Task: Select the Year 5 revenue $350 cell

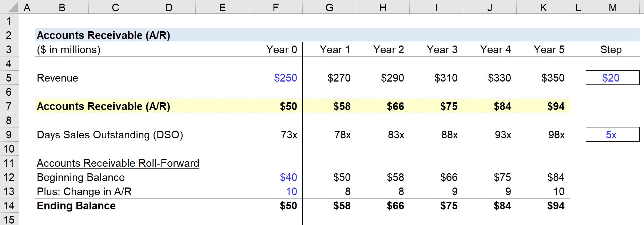Action: 543,78
